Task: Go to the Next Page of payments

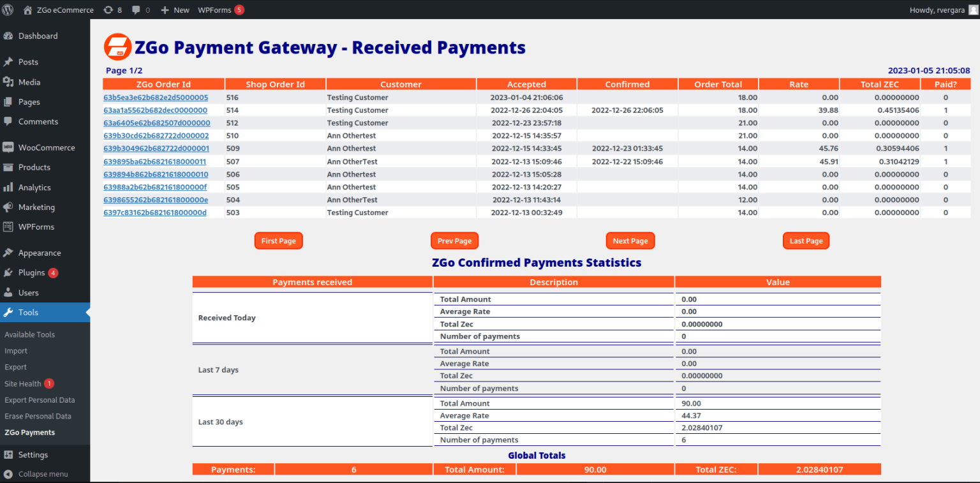Action: 630,241
